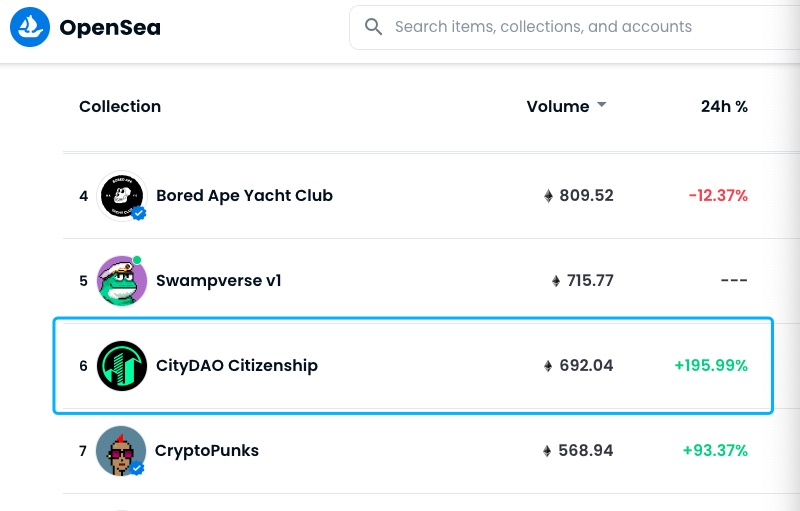800x511 pixels.
Task: Click the 24h % column header
Action: pos(724,107)
